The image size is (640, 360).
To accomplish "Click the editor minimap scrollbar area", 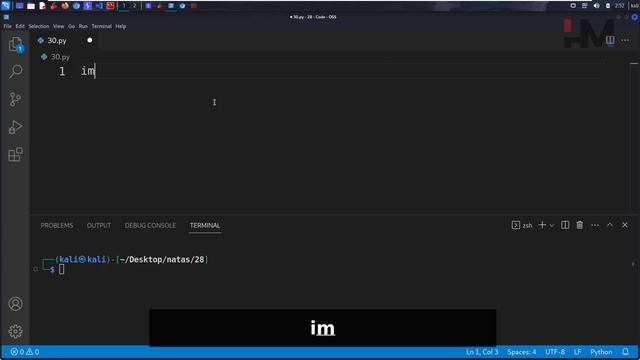I will click(x=633, y=137).
